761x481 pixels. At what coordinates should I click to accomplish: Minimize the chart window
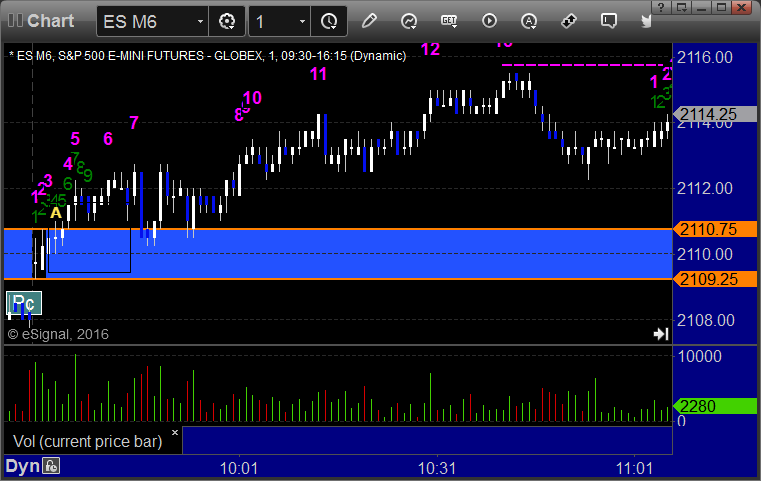(701, 7)
